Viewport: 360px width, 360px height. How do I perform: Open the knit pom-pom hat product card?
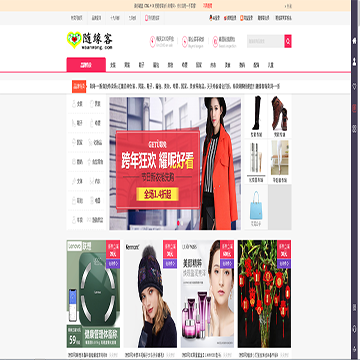click(150, 294)
